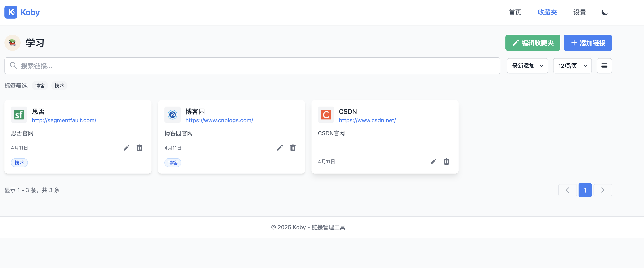The image size is (644, 268).
Task: Click the Koby brand name
Action: (30, 12)
